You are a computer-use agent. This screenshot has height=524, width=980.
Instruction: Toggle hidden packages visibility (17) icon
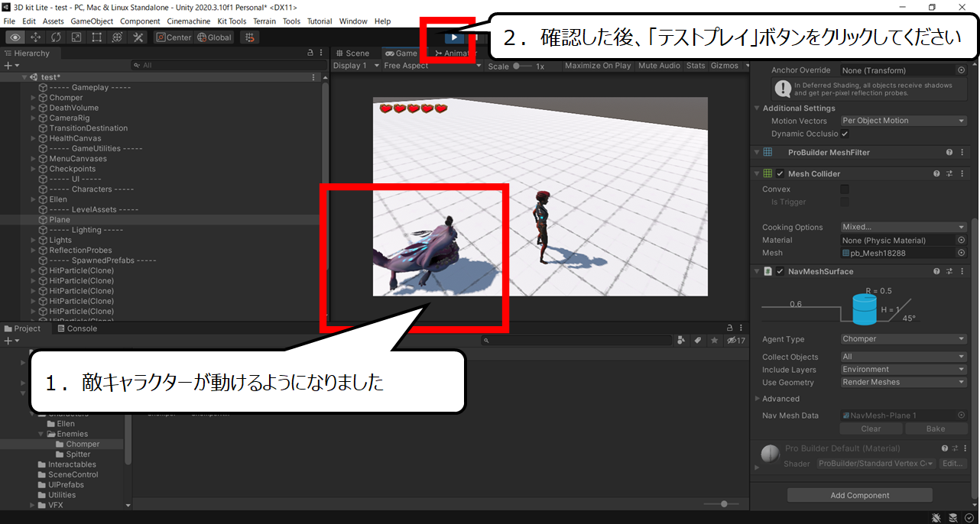pyautogui.click(x=736, y=341)
